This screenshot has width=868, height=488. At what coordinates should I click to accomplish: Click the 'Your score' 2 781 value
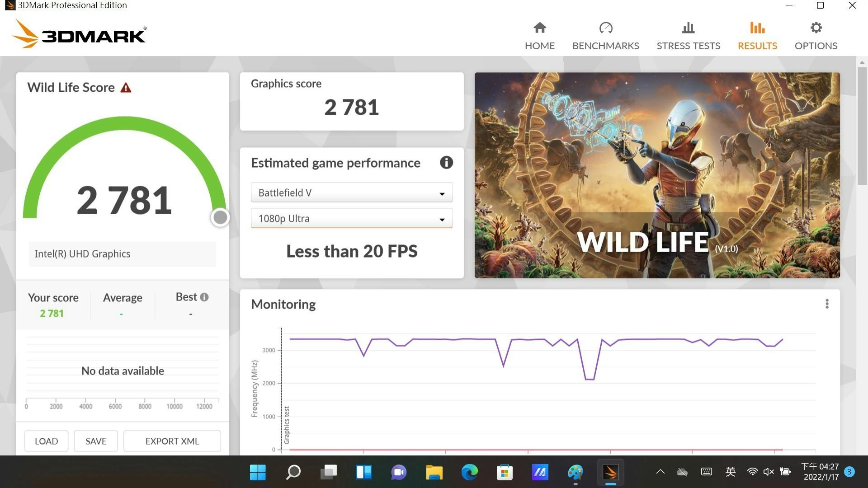tap(52, 314)
